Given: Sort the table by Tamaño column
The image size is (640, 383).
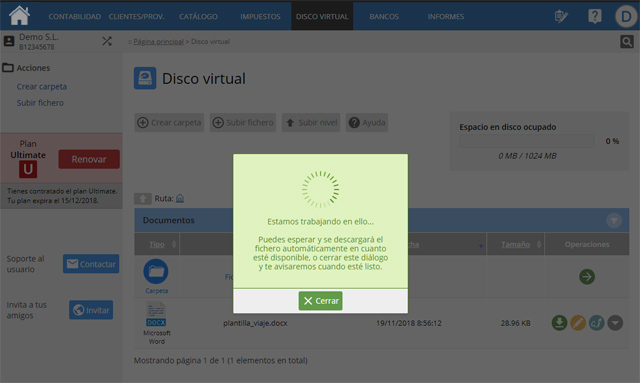Looking at the screenshot, I should coord(516,244).
